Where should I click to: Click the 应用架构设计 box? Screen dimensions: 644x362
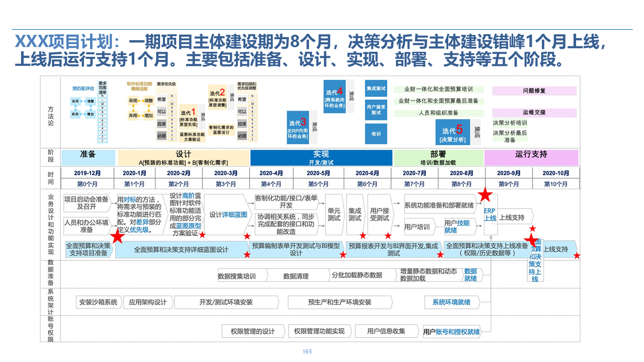(148, 302)
